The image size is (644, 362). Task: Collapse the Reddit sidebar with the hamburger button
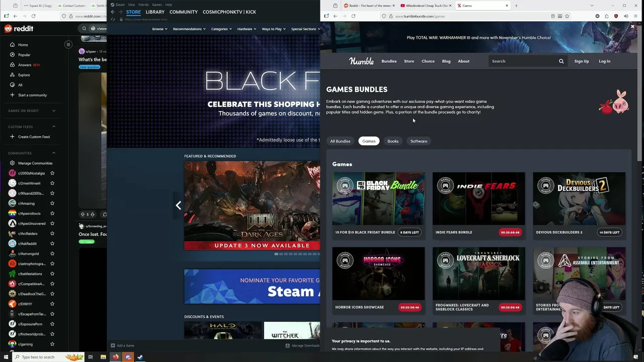pos(68,45)
